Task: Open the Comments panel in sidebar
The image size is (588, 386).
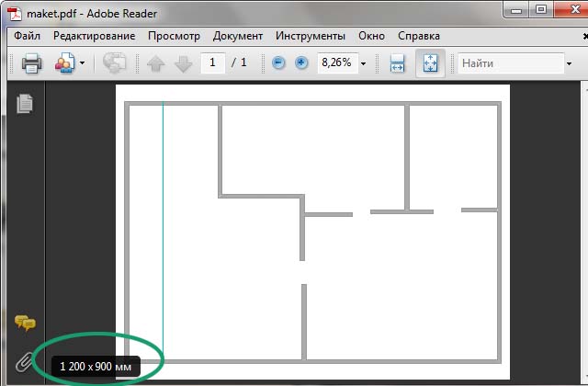Action: (x=25, y=323)
